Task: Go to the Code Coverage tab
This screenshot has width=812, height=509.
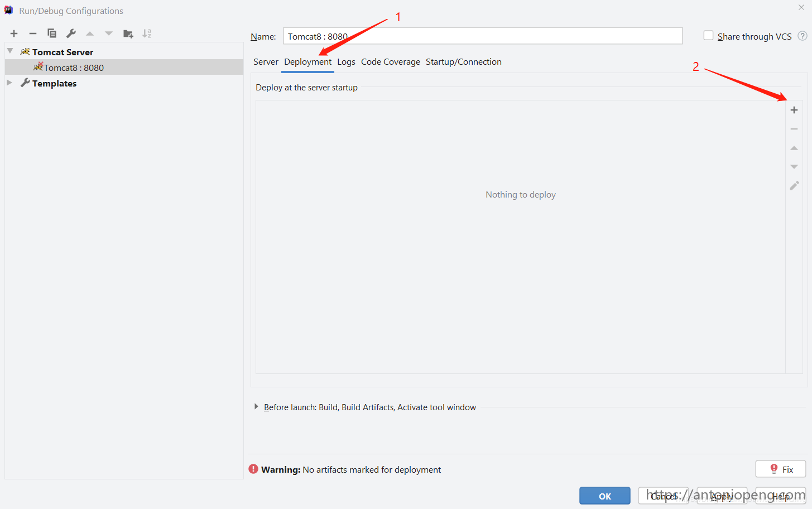Action: point(390,62)
